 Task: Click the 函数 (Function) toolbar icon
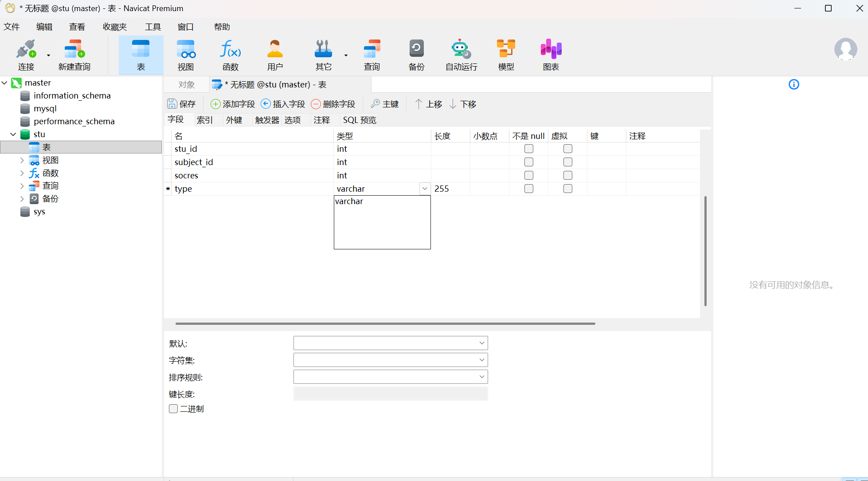tap(230, 50)
